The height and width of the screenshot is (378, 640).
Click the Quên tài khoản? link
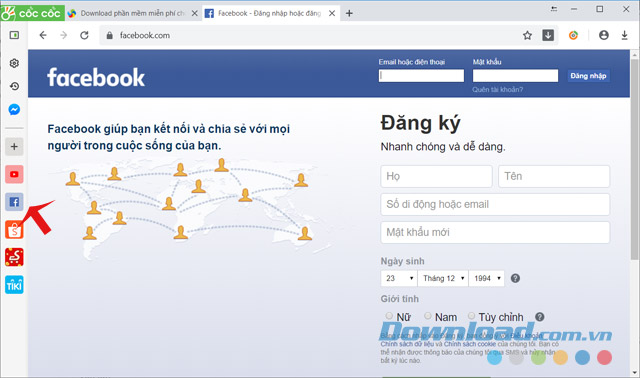(x=498, y=89)
